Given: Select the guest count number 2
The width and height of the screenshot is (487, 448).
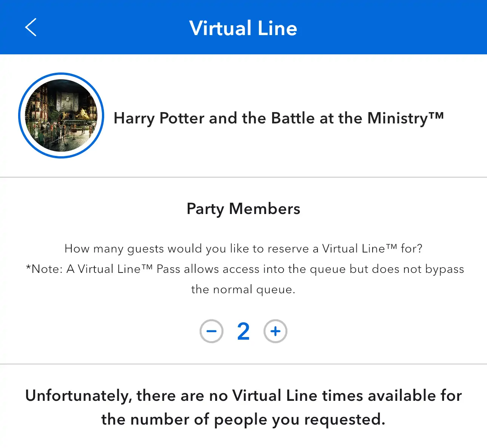Looking at the screenshot, I should click(243, 331).
